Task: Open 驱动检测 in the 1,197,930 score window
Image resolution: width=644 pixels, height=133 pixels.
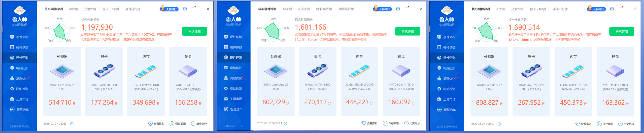Action: coord(20,89)
